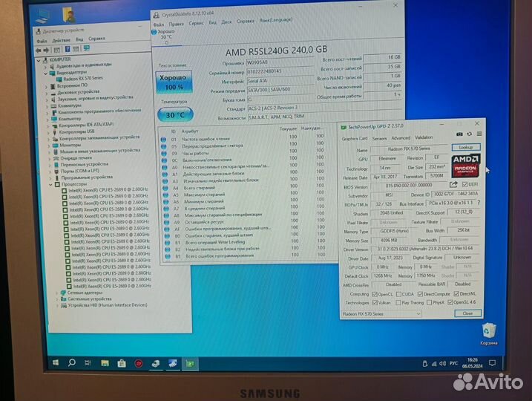Click the Forward arrow in Device Manager toolbar

(x=46, y=50)
